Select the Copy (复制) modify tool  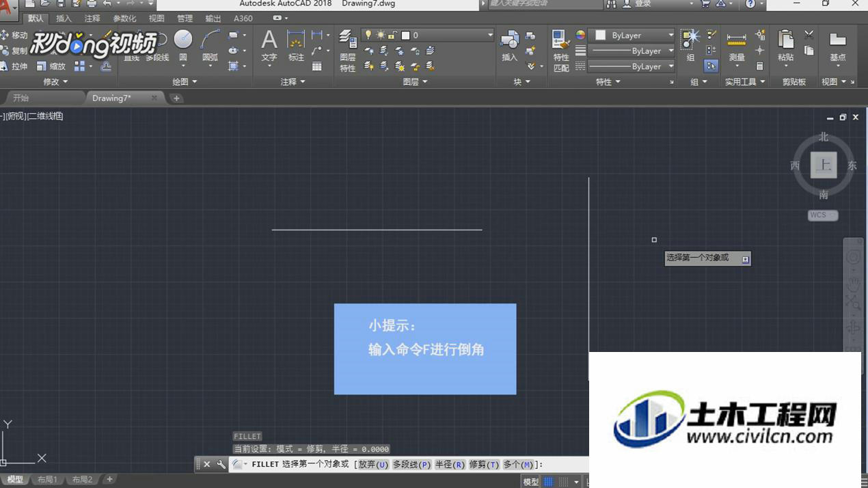[x=14, y=51]
